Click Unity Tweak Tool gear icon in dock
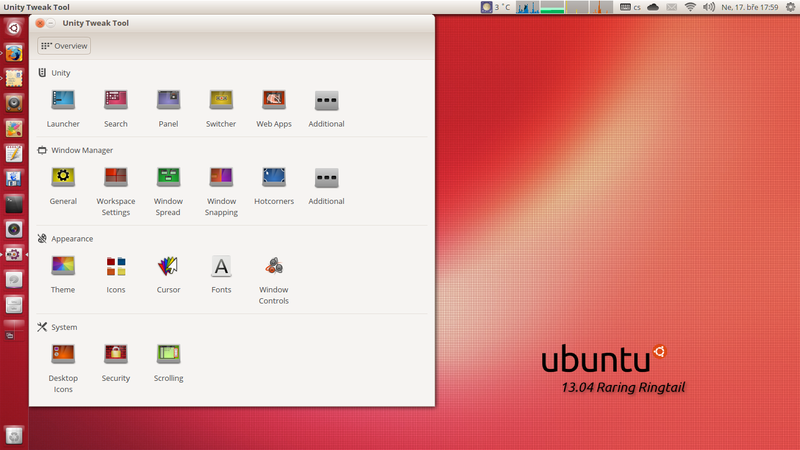 14,254
